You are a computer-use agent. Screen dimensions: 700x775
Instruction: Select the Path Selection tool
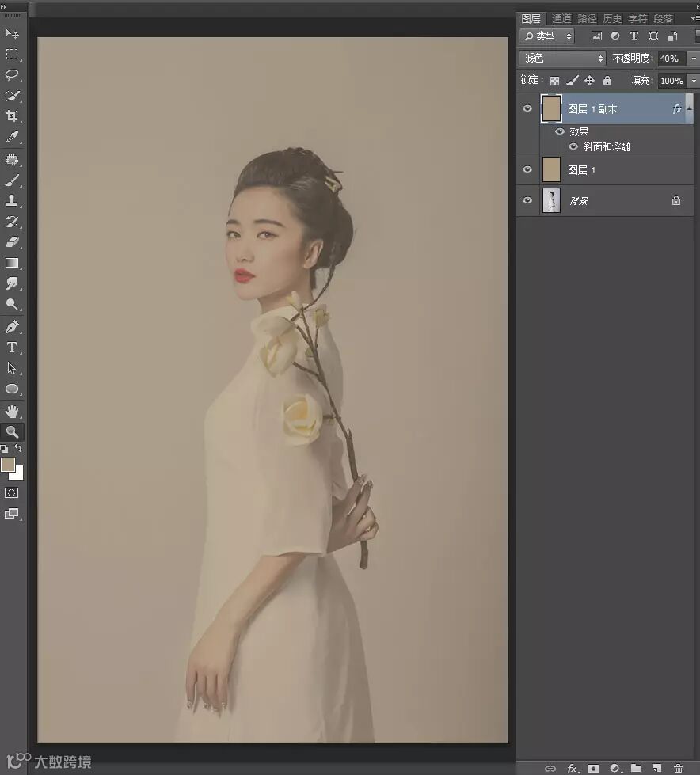coord(11,368)
